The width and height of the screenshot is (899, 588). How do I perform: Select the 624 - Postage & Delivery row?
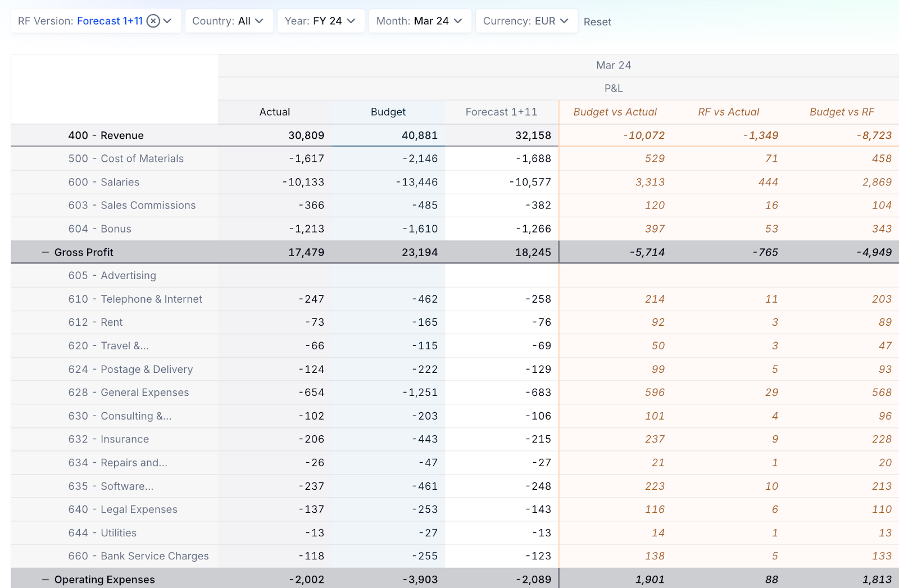pyautogui.click(x=131, y=370)
